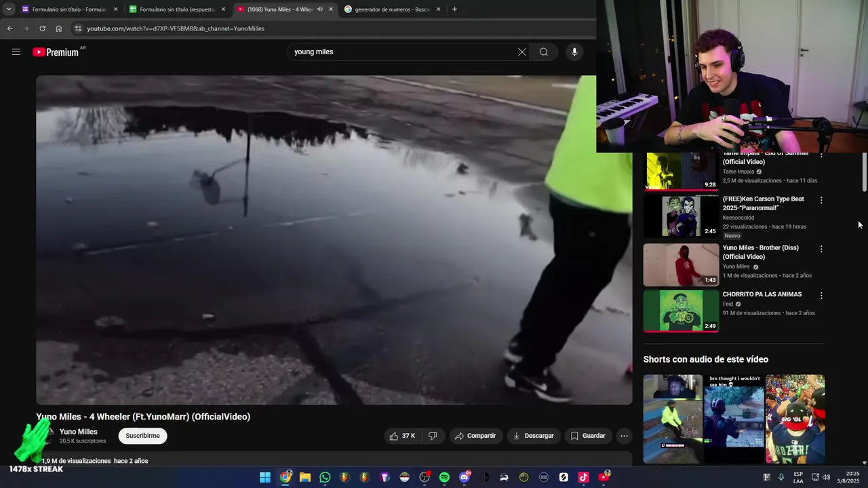This screenshot has width=868, height=488.
Task: View site information icon in address bar
Action: pyautogui.click(x=78, y=28)
